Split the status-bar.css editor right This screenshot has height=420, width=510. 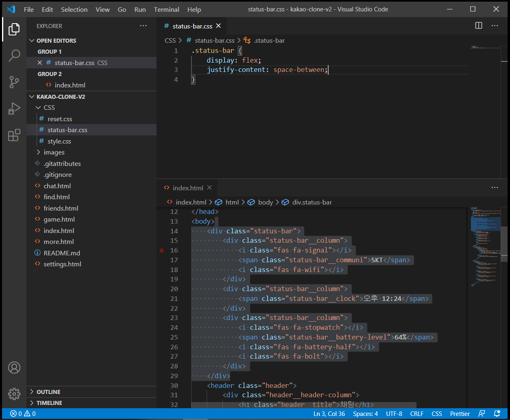coord(479,26)
